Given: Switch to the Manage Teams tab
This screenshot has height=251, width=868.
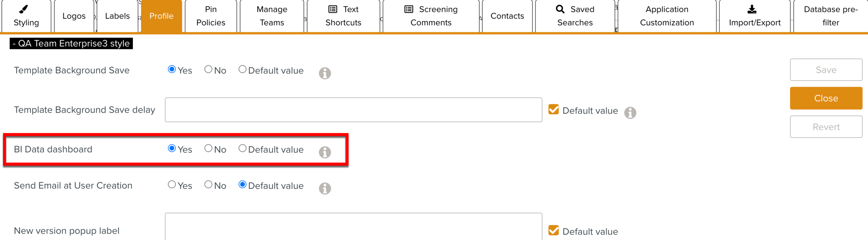Looking at the screenshot, I should [x=272, y=16].
